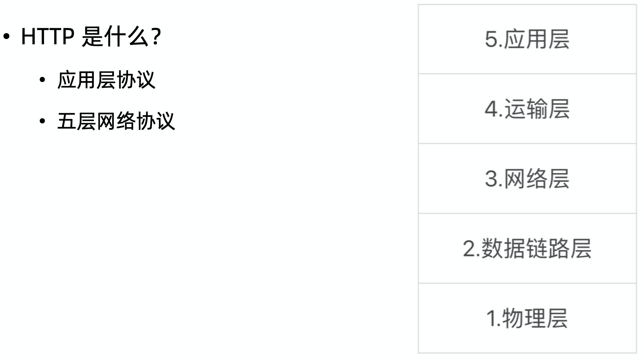The height and width of the screenshot is (359, 644).
Task: Select the 4.运输层 cell
Action: 527,109
